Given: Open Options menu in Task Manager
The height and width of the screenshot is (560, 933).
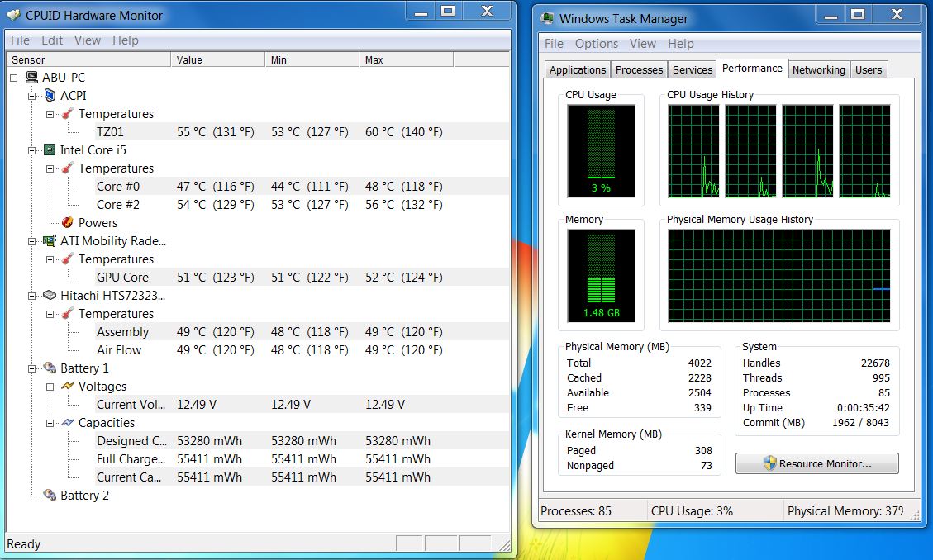Looking at the screenshot, I should pos(596,44).
